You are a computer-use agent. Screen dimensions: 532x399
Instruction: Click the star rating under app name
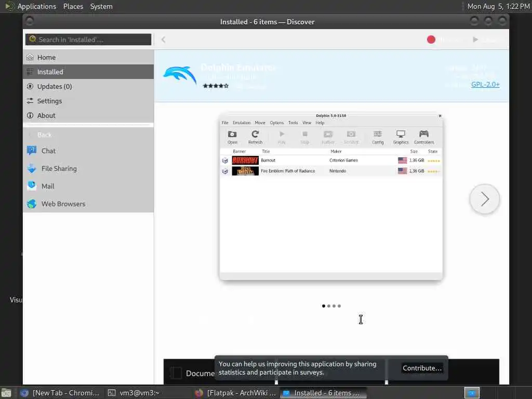point(216,86)
